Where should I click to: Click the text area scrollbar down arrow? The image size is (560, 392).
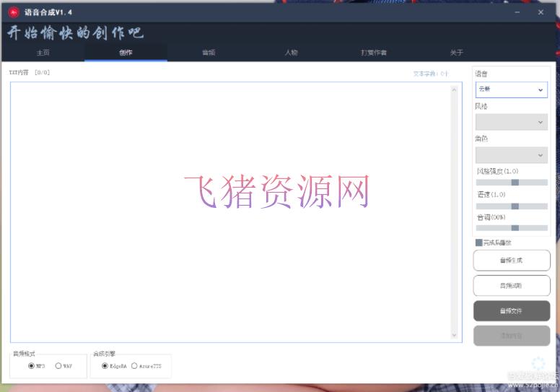click(455, 335)
